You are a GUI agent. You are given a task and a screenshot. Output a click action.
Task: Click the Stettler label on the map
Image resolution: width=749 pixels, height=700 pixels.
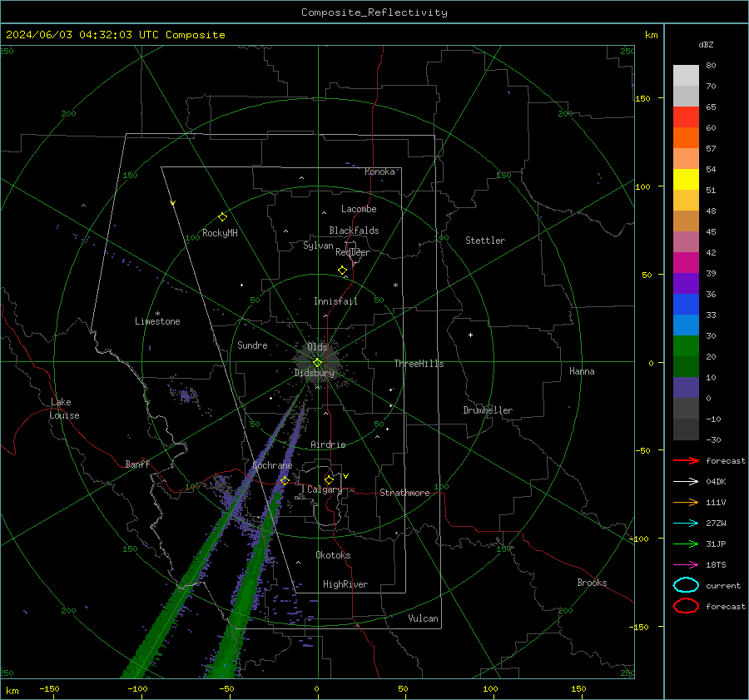coord(485,241)
